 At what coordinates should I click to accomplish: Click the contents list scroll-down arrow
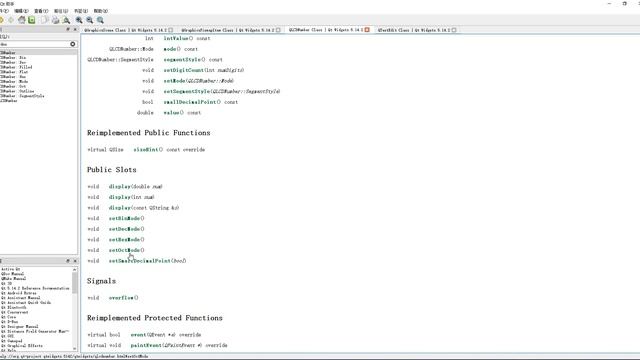(x=75, y=349)
